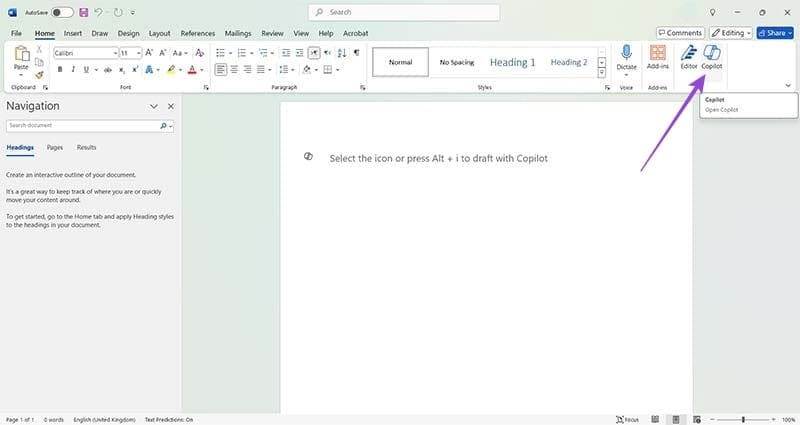
Task: Align text left
Action: pos(220,69)
